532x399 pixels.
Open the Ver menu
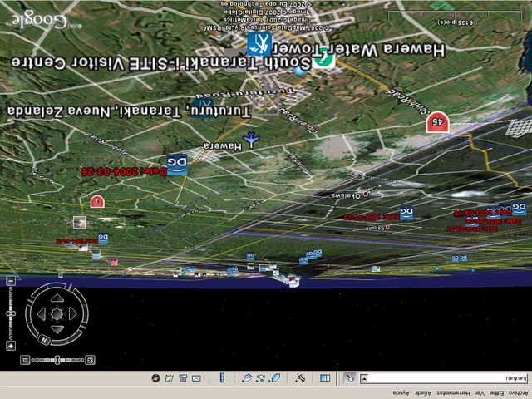480,393
